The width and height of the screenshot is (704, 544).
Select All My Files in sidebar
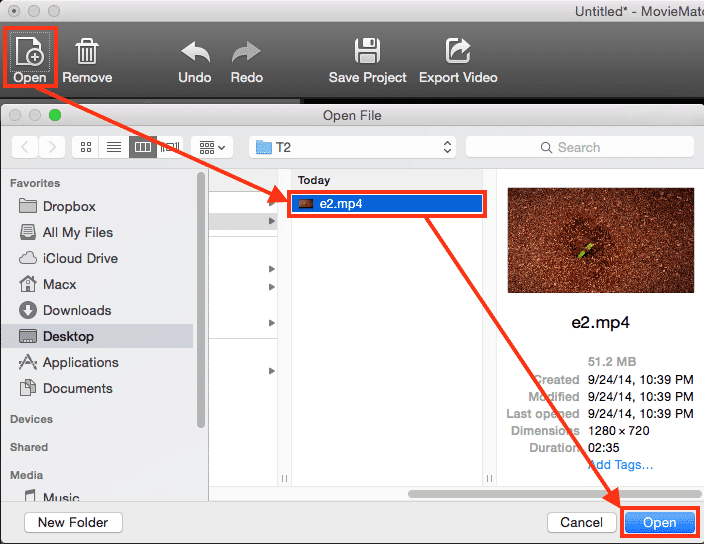[x=98, y=233]
